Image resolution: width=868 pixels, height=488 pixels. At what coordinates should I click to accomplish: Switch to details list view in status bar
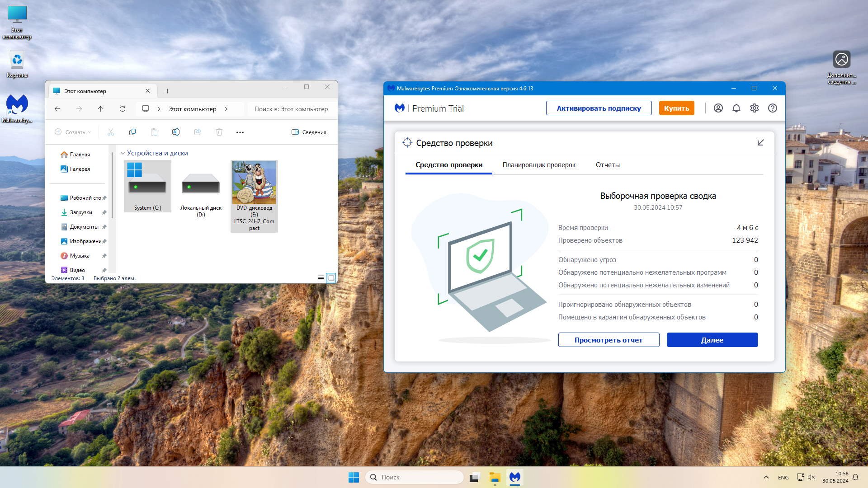click(321, 278)
